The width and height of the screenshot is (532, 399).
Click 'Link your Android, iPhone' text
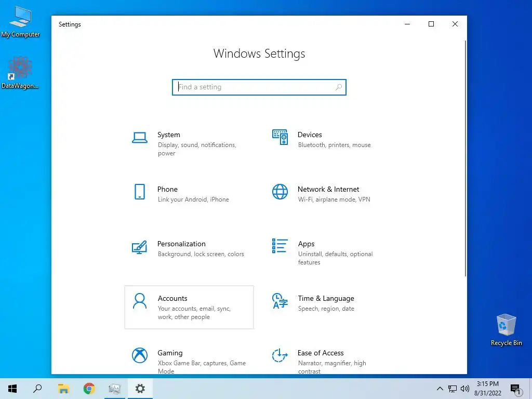pos(193,199)
